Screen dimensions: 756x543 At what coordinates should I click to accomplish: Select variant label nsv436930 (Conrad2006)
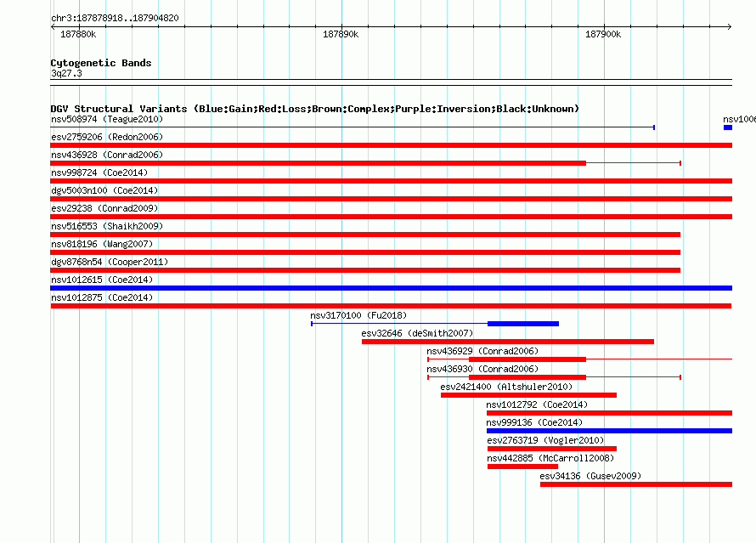[x=482, y=369]
